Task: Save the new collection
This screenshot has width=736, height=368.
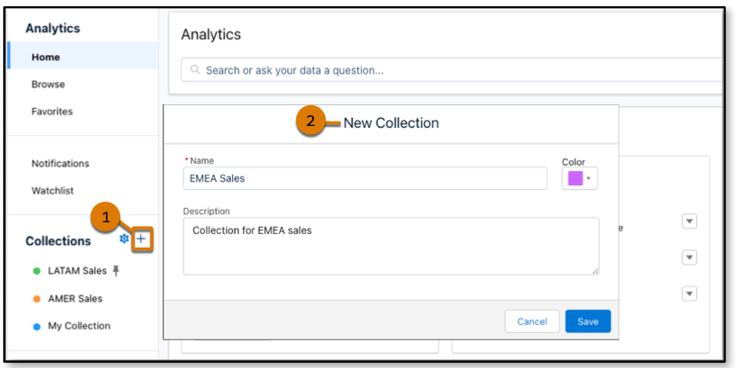Action: tap(588, 322)
